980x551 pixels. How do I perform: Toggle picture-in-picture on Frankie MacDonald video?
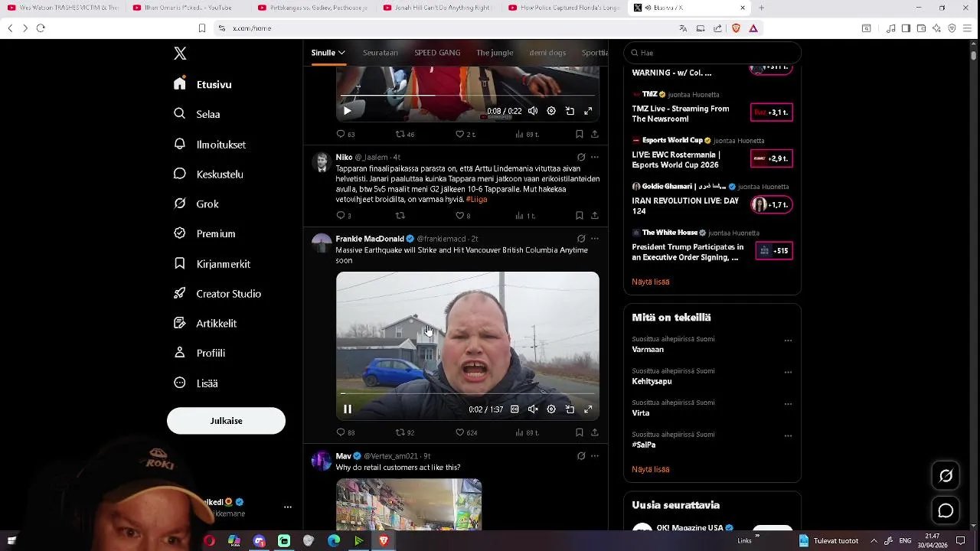[x=570, y=409]
